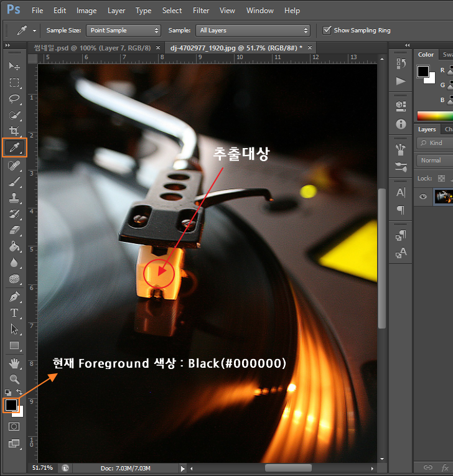Open the Layer menu
453x476 pixels.
coord(116,11)
